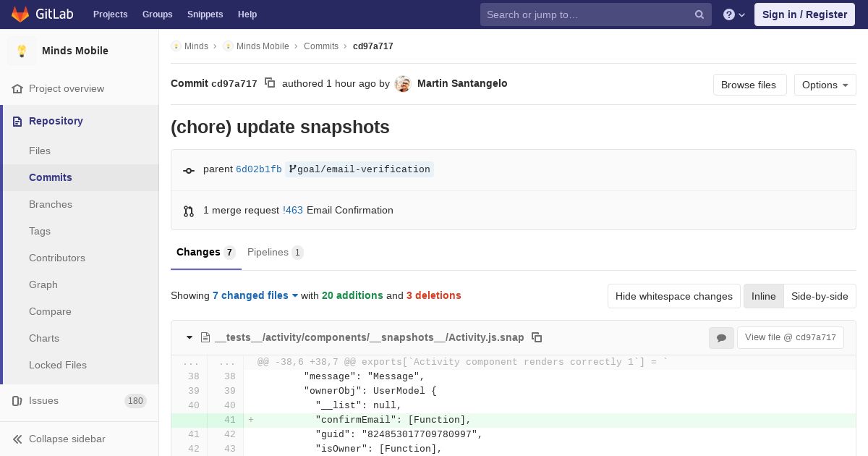Open Compare in the sidebar
The width and height of the screenshot is (868, 456).
pyautogui.click(x=50, y=311)
